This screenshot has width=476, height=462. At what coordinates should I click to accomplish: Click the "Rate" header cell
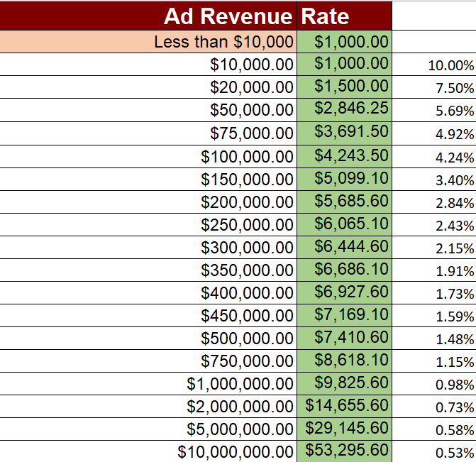344,16
